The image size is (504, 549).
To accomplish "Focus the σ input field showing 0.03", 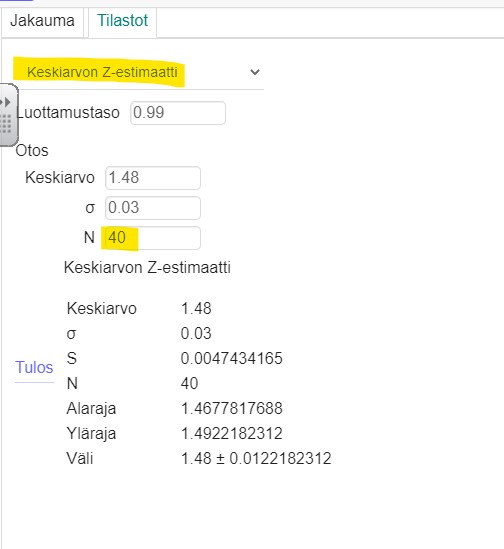I will click(153, 208).
